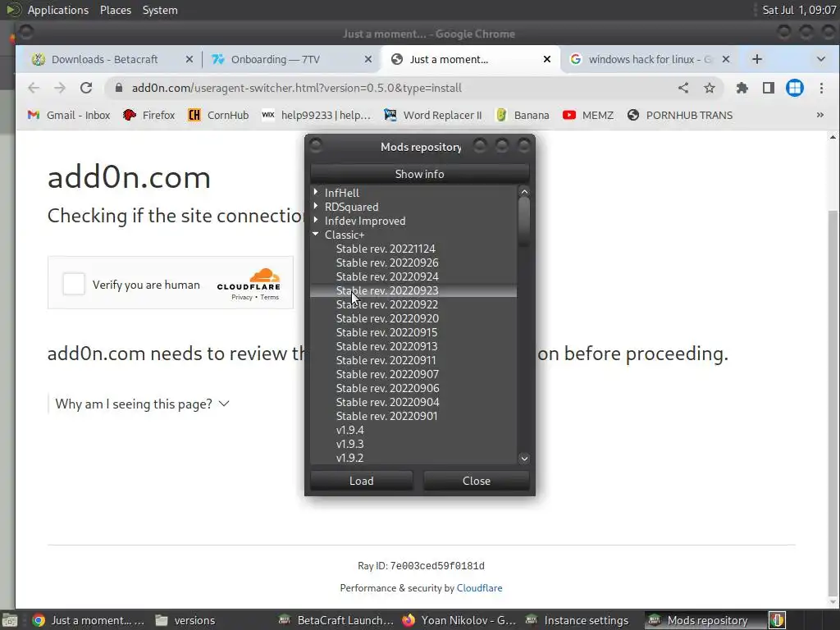Open the Banana bookmark

click(523, 115)
